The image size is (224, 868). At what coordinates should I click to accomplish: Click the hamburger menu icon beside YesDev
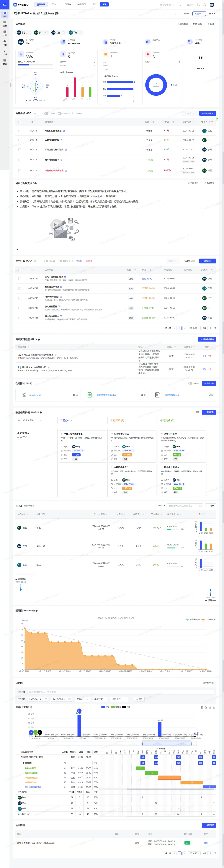(5, 5)
